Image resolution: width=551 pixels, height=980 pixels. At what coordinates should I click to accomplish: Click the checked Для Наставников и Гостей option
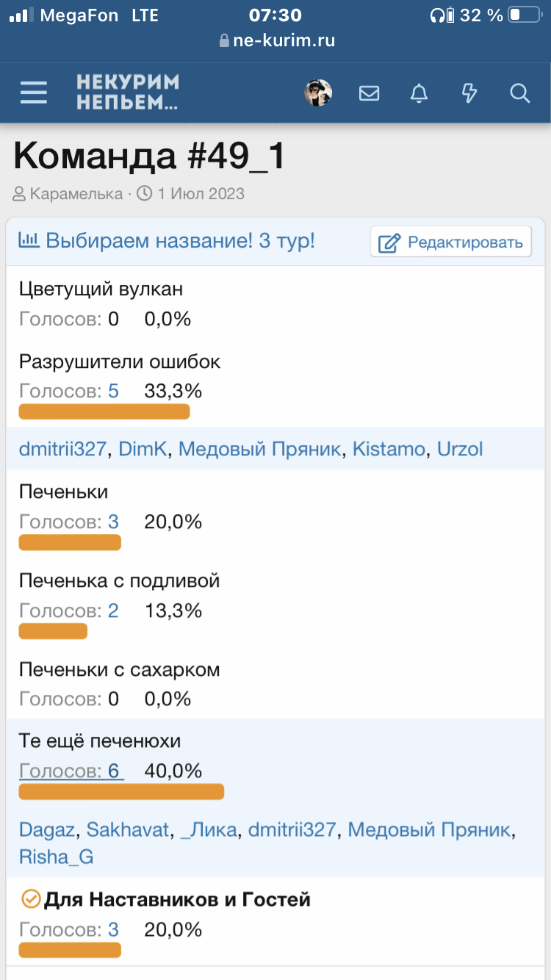pos(176,899)
